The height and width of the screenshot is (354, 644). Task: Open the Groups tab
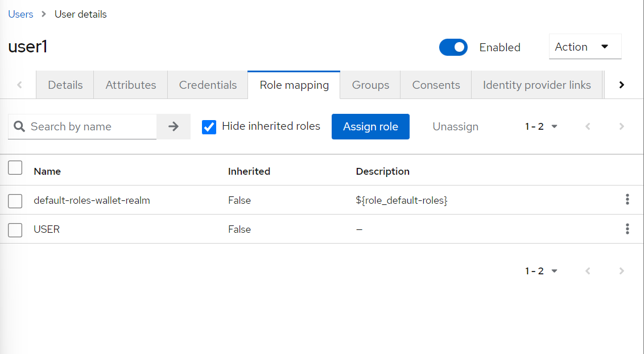pyautogui.click(x=370, y=85)
